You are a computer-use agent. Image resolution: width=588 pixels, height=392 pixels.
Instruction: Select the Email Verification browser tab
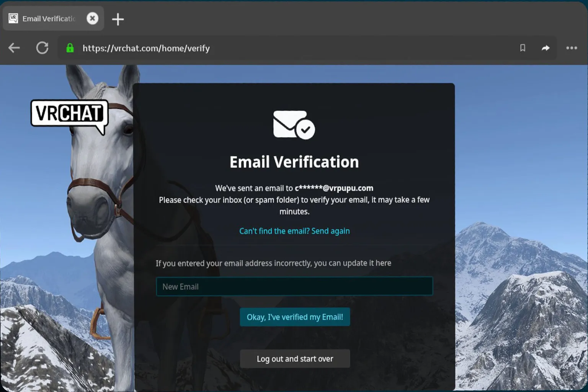49,18
